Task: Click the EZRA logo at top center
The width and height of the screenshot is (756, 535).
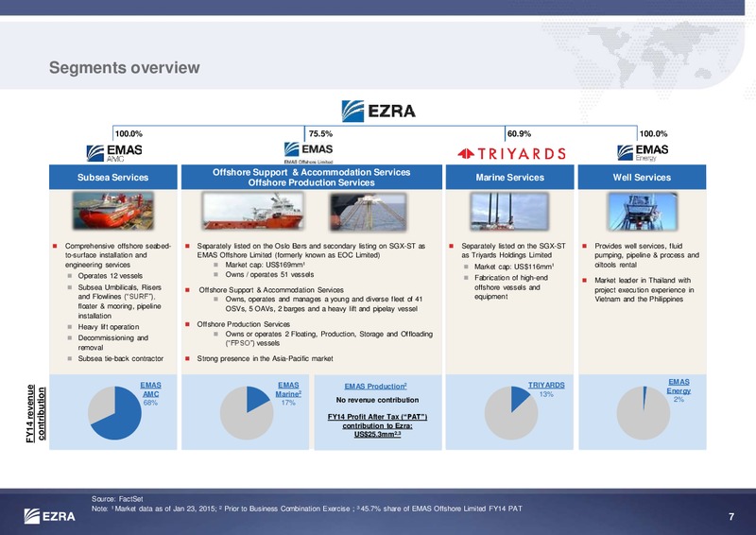Action: point(379,111)
